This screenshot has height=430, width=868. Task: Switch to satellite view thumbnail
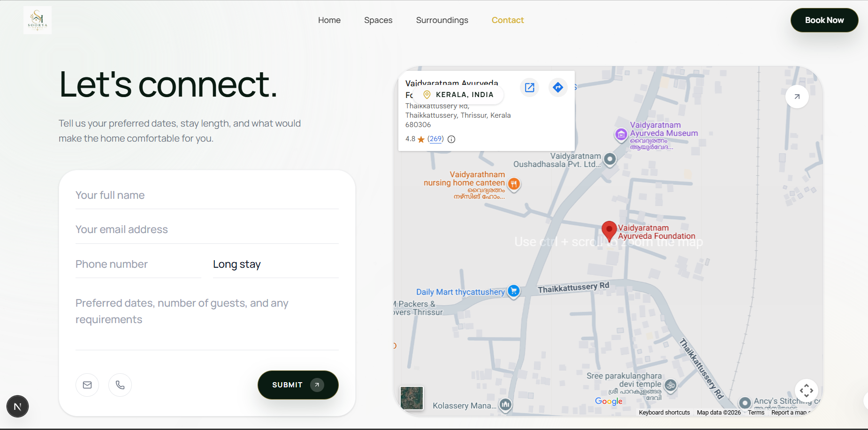tap(412, 398)
